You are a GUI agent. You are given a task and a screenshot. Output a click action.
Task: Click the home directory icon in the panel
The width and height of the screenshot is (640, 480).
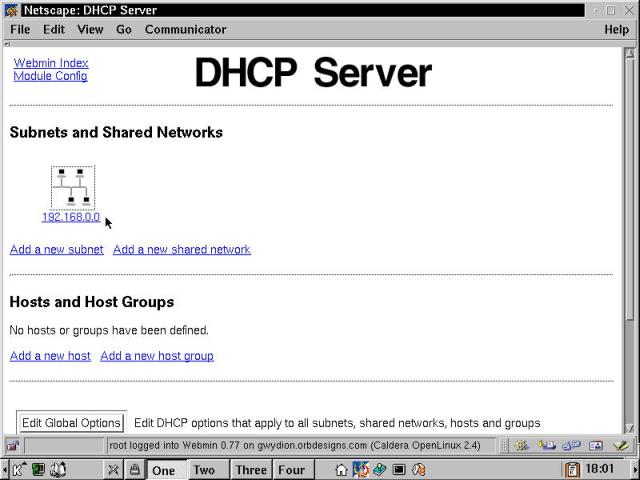click(x=342, y=469)
